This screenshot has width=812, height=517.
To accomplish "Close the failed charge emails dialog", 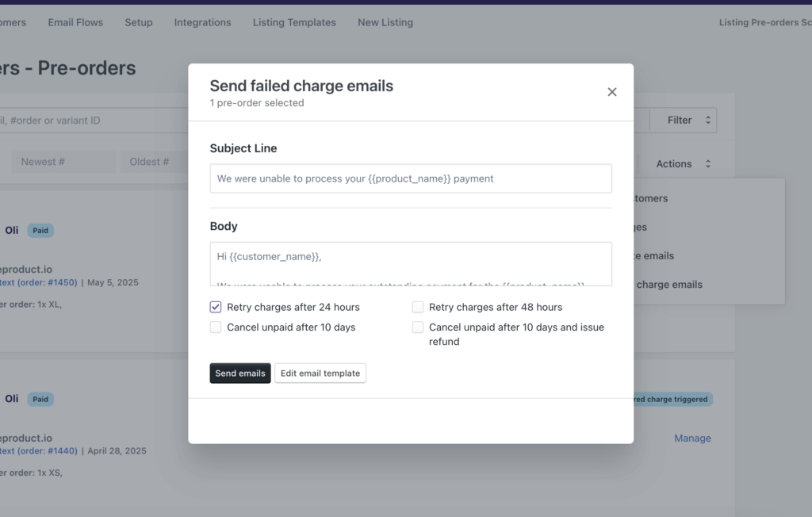I will 611,92.
